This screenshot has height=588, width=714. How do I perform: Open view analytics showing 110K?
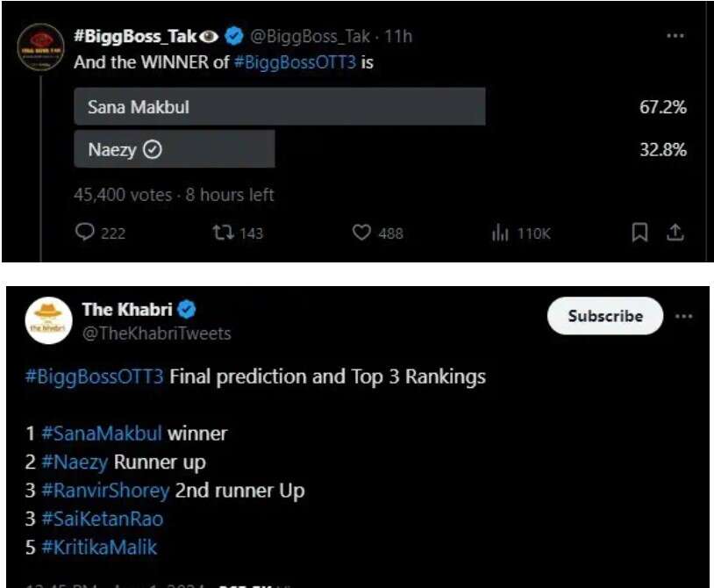point(501,233)
